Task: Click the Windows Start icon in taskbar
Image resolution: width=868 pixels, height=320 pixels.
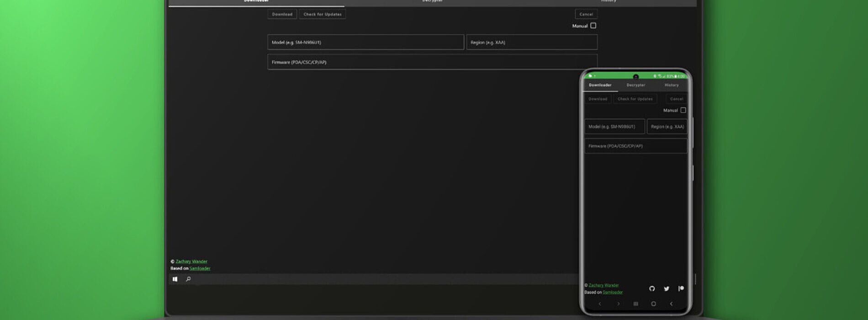Action: [175, 279]
